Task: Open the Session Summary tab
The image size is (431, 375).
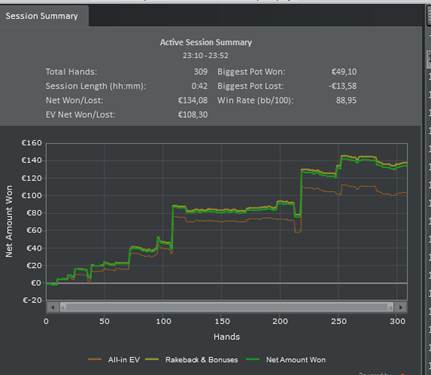Action: coord(42,16)
